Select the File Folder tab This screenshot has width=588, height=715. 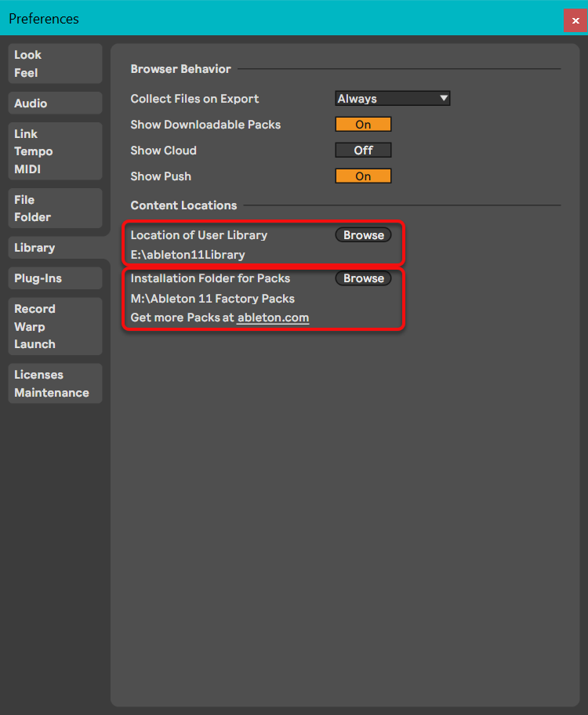pos(55,209)
